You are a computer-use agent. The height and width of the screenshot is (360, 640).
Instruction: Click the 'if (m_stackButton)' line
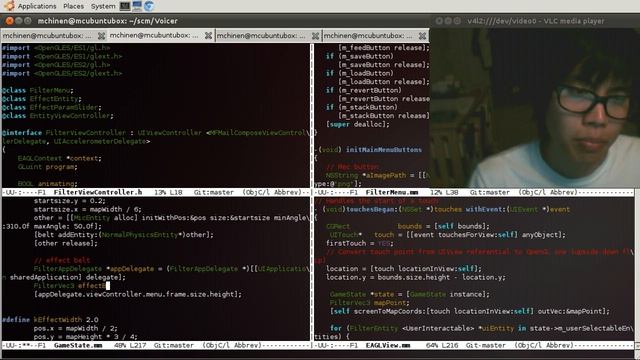362,107
